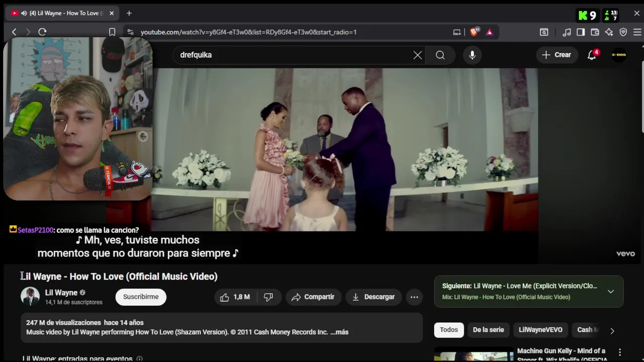Image resolution: width=644 pixels, height=362 pixels.
Task: Dislike the video with thumbs down
Action: click(268, 297)
